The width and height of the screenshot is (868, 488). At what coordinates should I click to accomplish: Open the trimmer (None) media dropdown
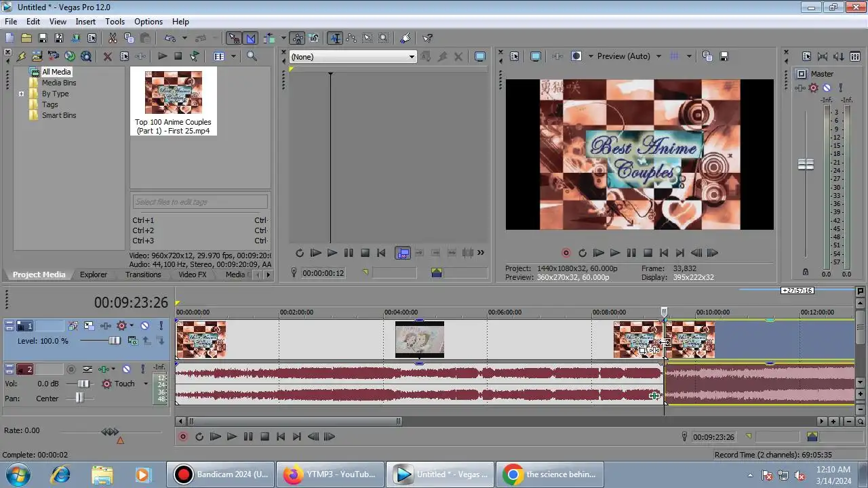pyautogui.click(x=353, y=57)
